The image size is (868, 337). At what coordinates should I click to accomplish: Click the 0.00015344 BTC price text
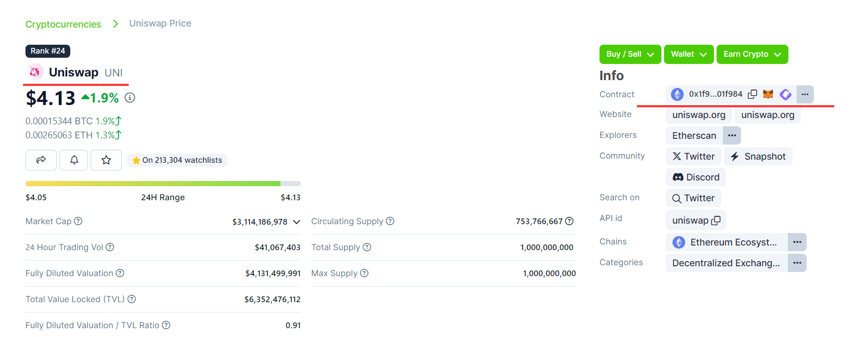tap(59, 121)
